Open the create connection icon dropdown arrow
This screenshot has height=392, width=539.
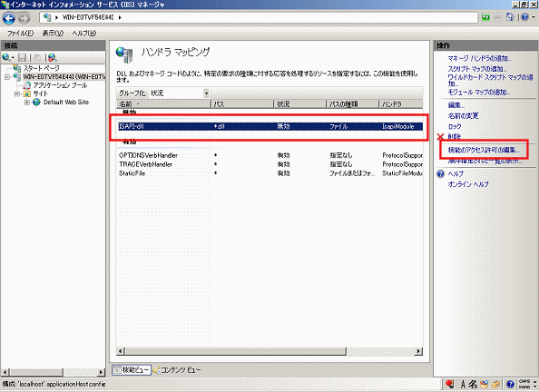tap(13, 57)
